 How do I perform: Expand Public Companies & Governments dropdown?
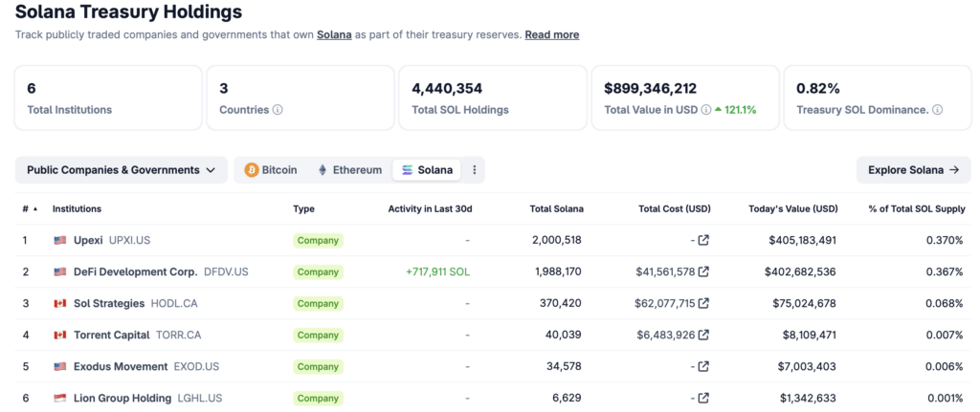click(x=122, y=170)
